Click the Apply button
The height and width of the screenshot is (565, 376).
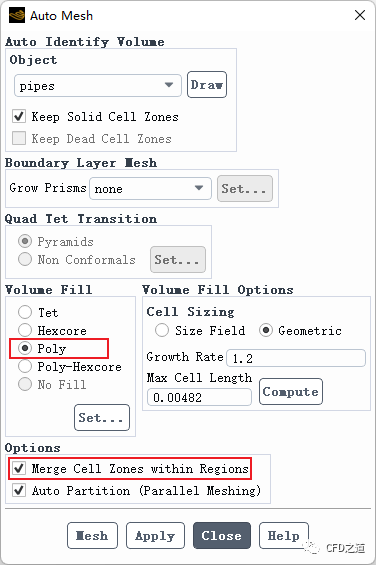(x=155, y=535)
